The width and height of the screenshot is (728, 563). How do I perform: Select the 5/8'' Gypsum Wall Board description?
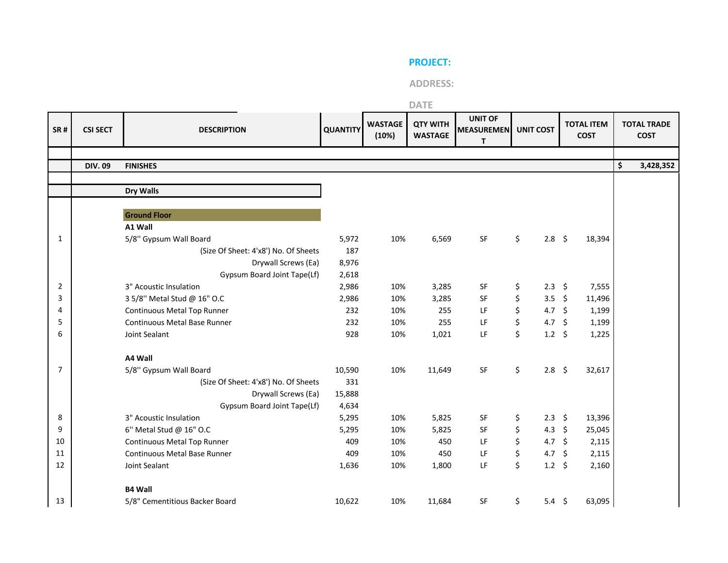coord(167,239)
